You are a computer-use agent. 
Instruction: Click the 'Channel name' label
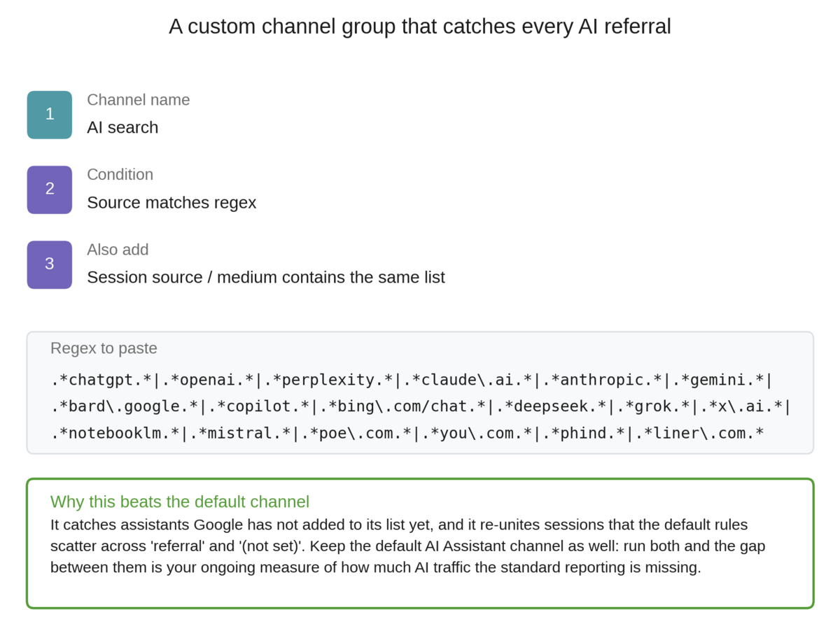point(138,100)
